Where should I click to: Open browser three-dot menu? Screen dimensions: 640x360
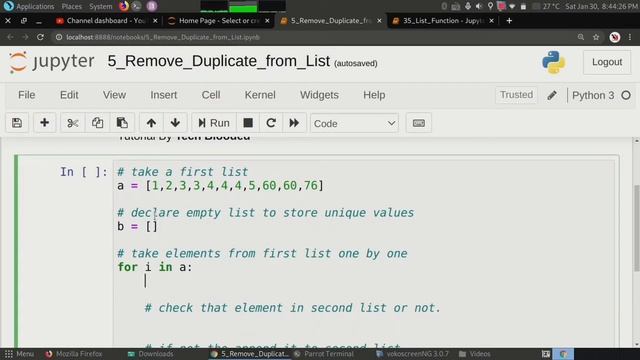click(x=630, y=37)
